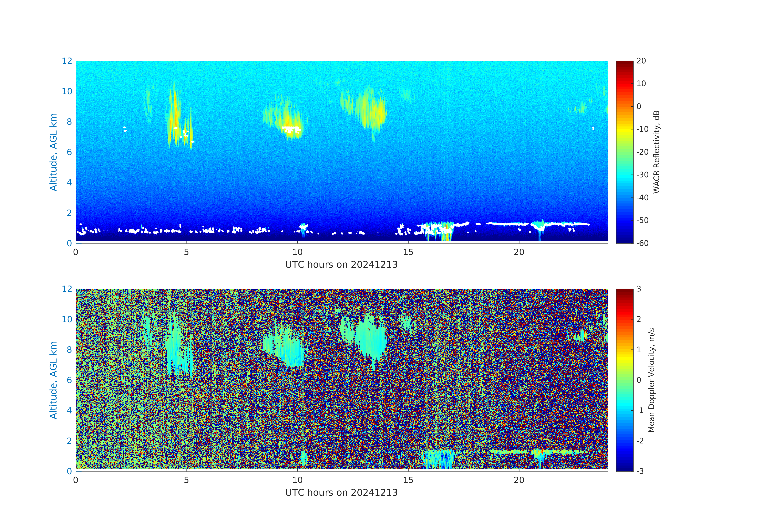Click the top plot's 'Altitude, AGL km' label
Screen dimensions: 775x532
(53, 152)
